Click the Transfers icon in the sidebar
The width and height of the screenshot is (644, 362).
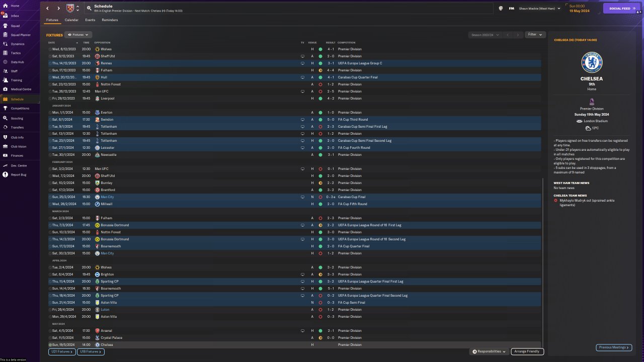pyautogui.click(x=5, y=127)
